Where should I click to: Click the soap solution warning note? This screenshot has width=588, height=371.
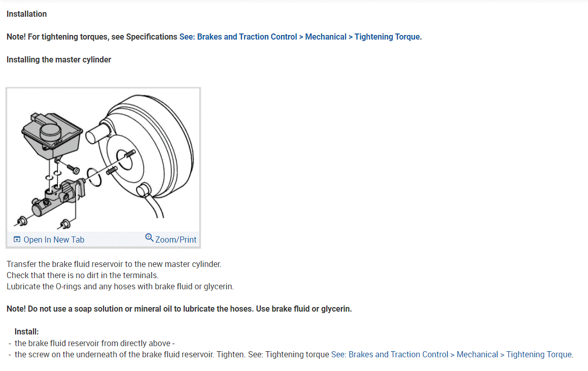click(179, 309)
